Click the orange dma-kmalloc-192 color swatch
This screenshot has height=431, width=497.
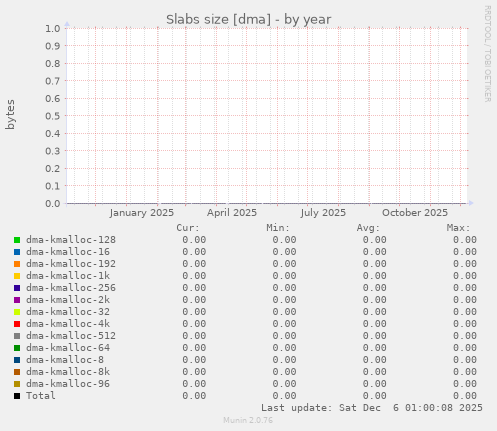[x=17, y=264]
